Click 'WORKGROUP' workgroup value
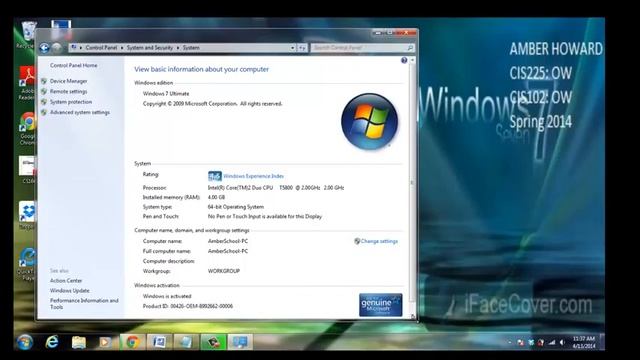The width and height of the screenshot is (640, 360). tap(224, 271)
